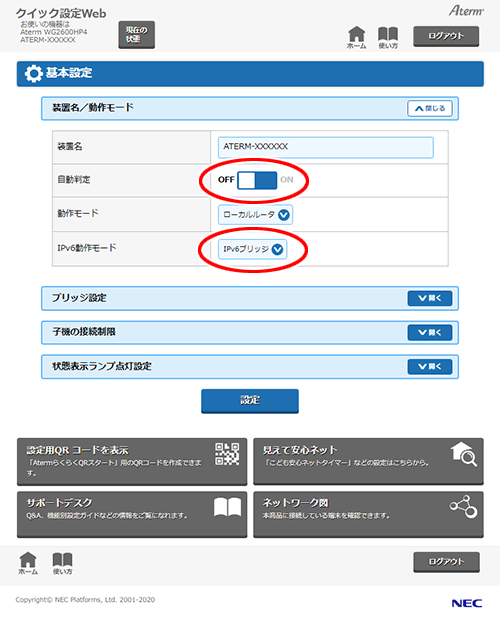
Task: Open the ネットワーク図 tile
Action: (368, 514)
